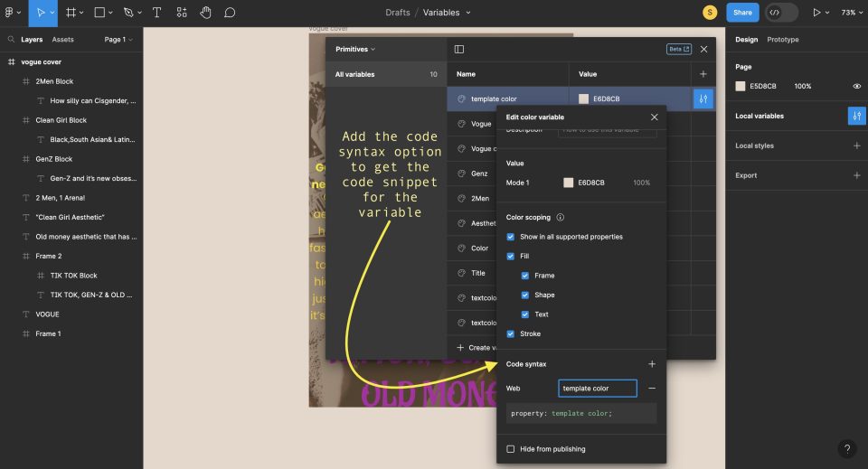Uncheck Show in all supported properties
This screenshot has height=469, width=868.
pos(510,237)
